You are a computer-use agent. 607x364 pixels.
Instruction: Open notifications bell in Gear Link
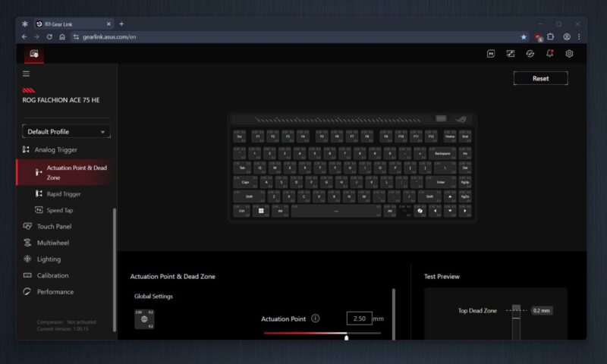pyautogui.click(x=549, y=54)
